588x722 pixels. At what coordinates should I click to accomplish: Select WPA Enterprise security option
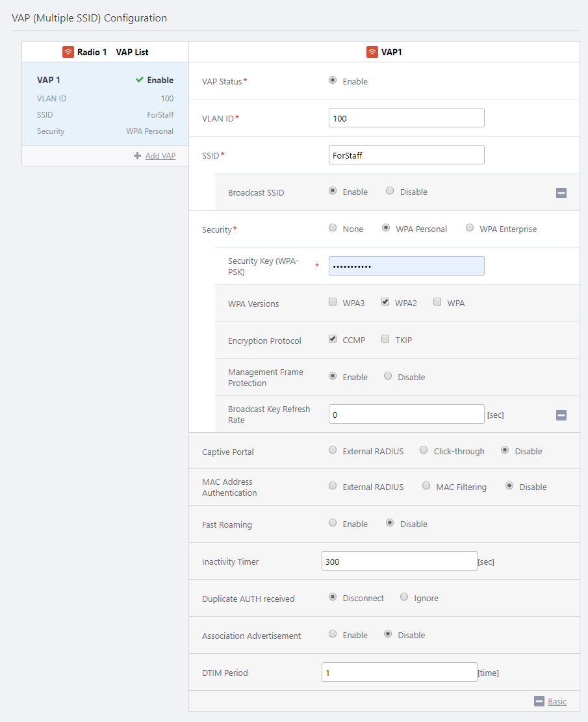[x=470, y=228]
